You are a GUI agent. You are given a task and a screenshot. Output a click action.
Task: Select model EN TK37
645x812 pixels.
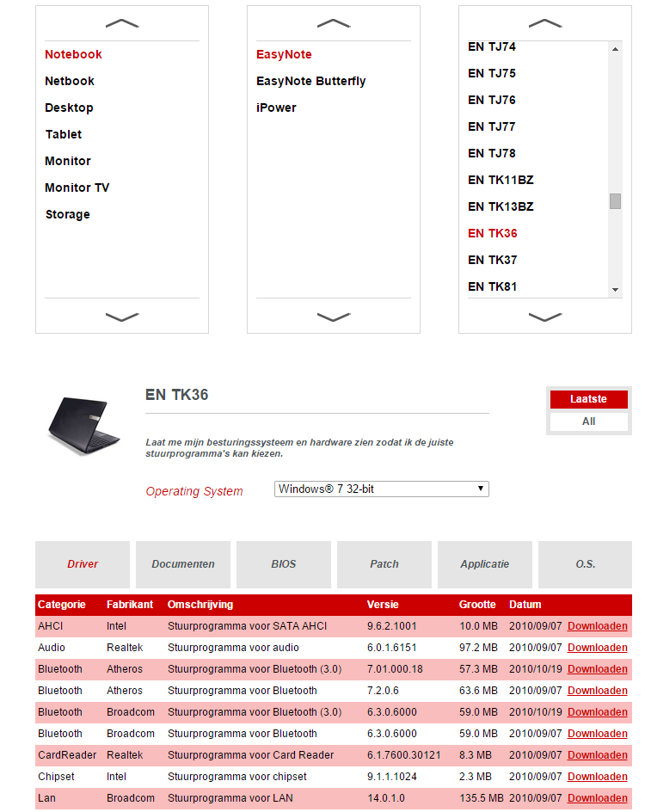click(x=492, y=260)
